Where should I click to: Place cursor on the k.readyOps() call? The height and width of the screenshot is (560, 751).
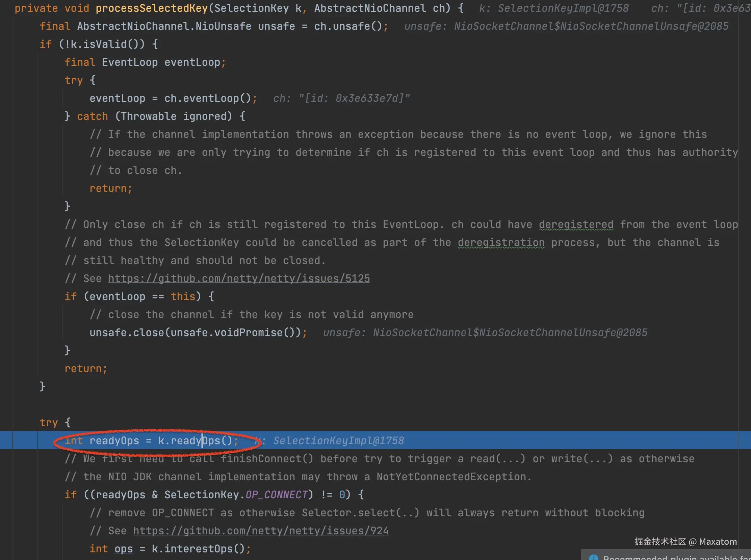click(195, 441)
